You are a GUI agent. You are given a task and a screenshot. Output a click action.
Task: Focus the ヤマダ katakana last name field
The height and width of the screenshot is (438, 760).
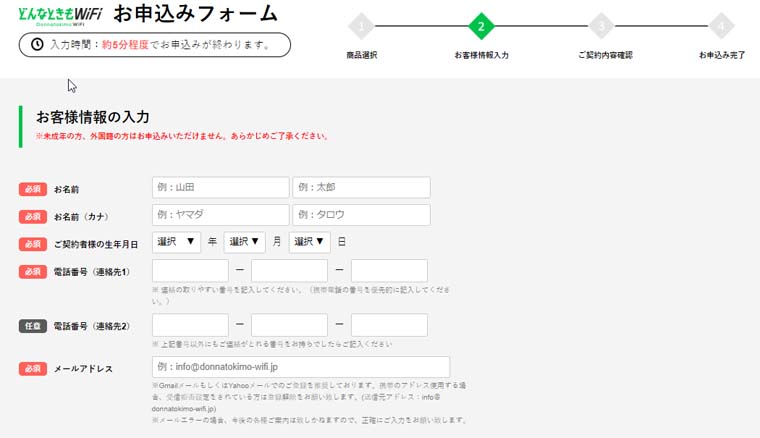click(x=220, y=215)
